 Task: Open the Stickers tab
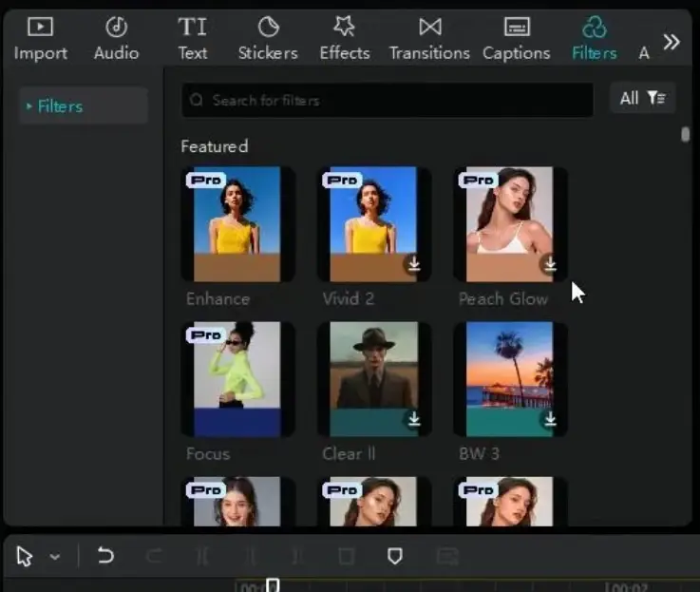coord(268,39)
